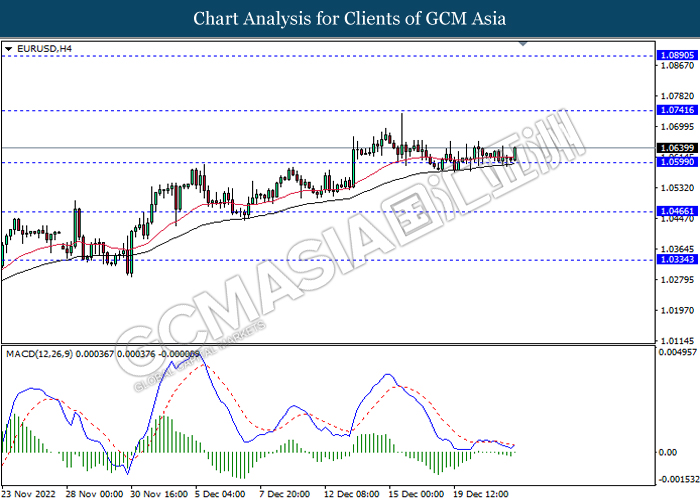
Task: Click the chart shift triangle marker at the top
Action: 523,44
